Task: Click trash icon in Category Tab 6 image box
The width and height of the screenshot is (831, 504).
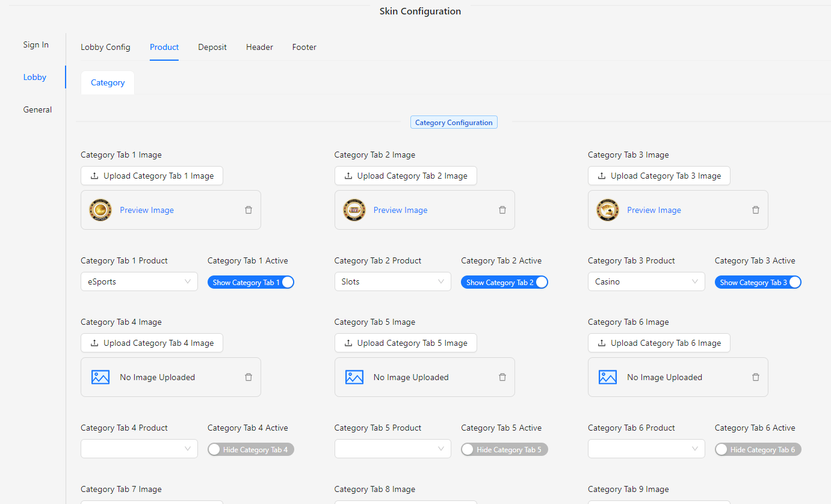Action: (x=756, y=377)
